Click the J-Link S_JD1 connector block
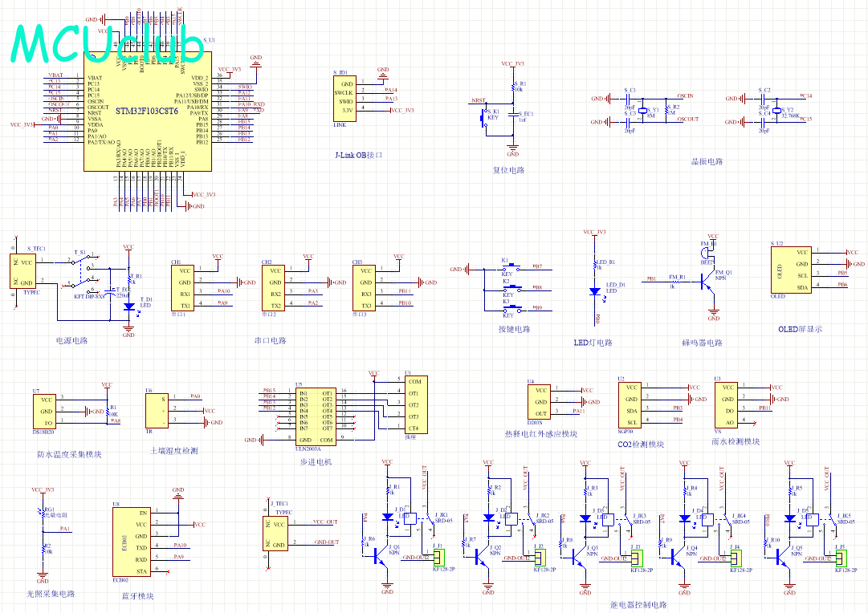This screenshot has width=868, height=613. pyautogui.click(x=344, y=97)
